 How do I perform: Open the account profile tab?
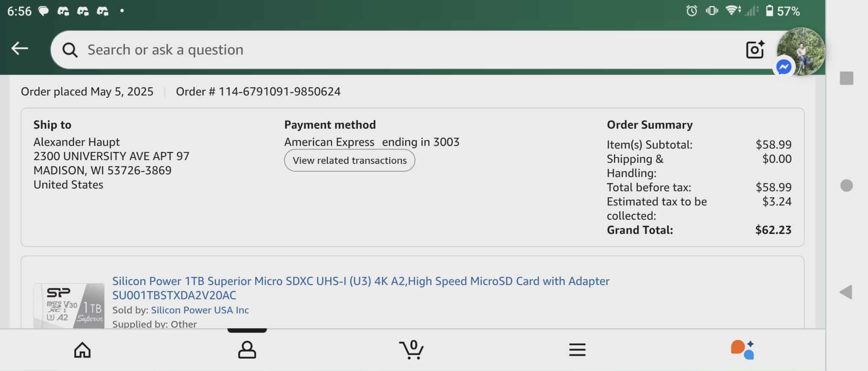[247, 350]
